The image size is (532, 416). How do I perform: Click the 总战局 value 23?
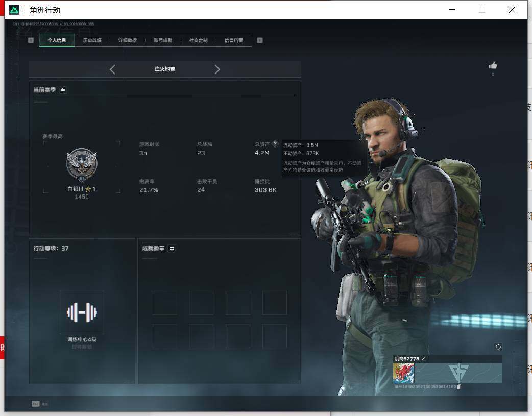tap(201, 153)
